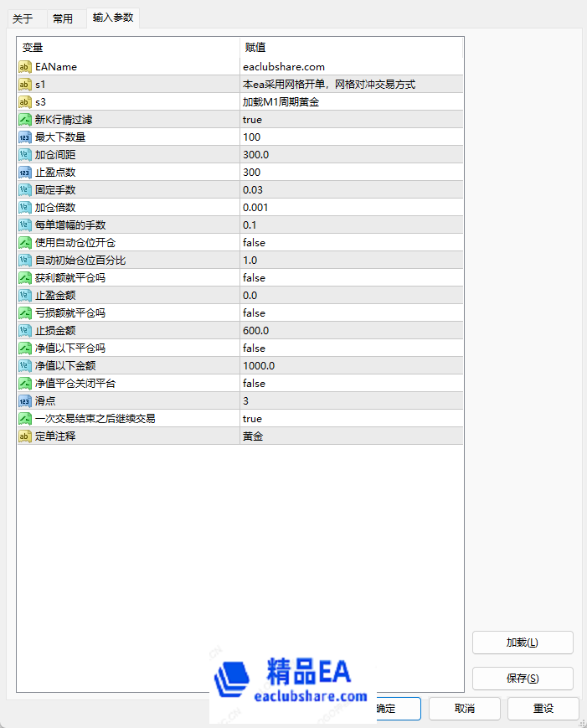Viewport: 587px width, 728px height.
Task: Select the 本ea采用网格开单 value cell
Action: coord(351,85)
